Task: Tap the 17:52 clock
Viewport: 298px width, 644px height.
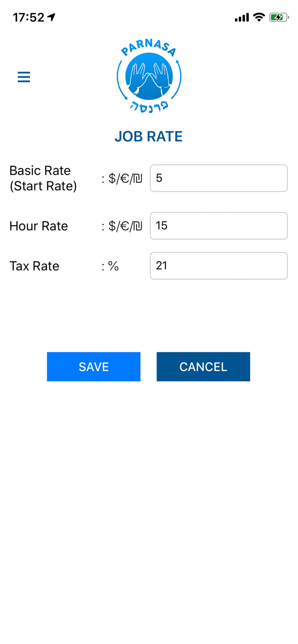Action: click(28, 17)
